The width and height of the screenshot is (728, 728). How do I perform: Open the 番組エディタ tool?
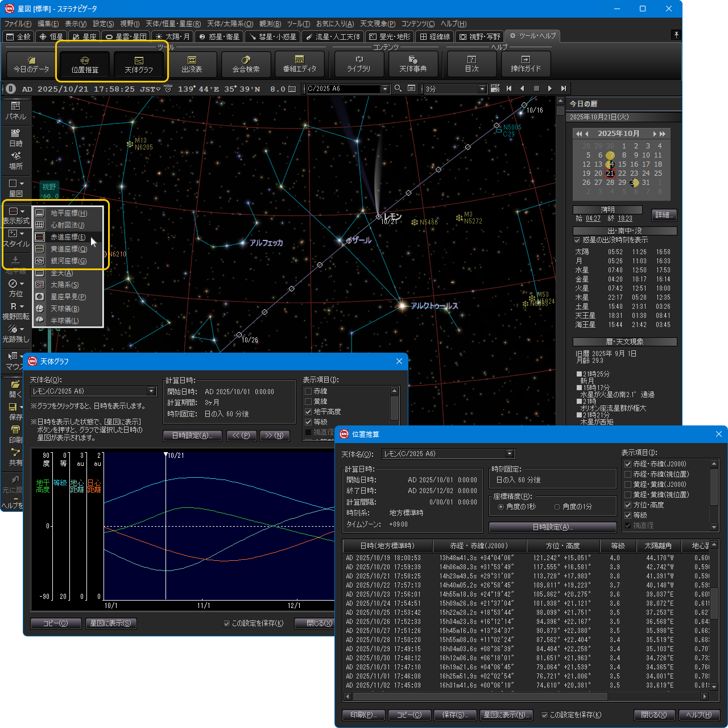coord(299,64)
